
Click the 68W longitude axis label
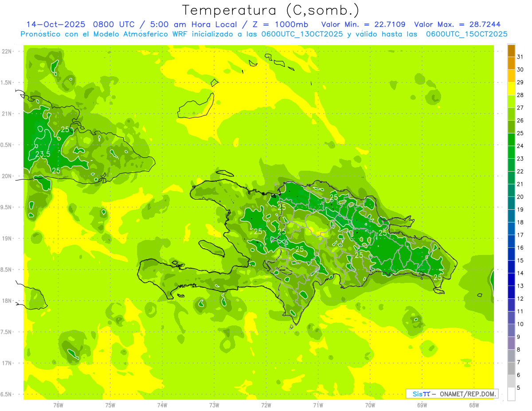tap(473, 404)
